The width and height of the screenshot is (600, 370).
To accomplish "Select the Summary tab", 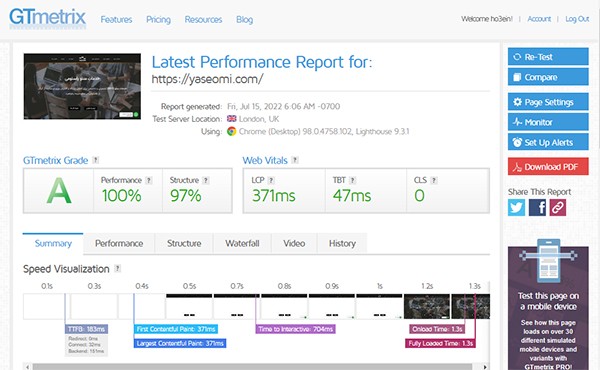I will pos(53,243).
